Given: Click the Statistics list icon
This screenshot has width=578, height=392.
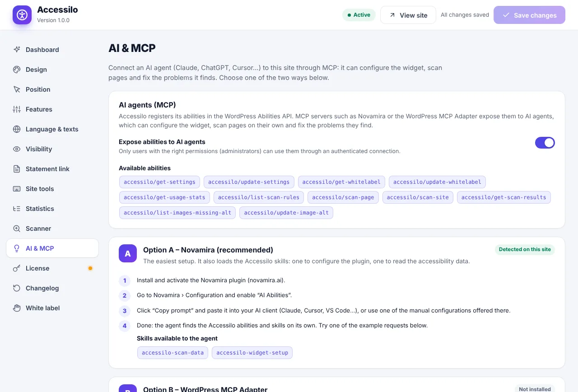Looking at the screenshot, I should pos(17,209).
